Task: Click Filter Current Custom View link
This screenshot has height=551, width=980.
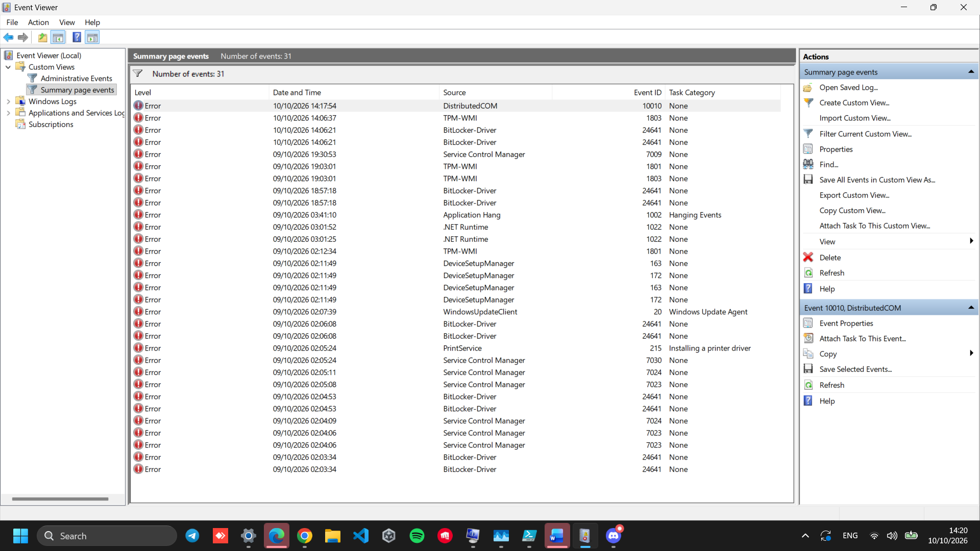Action: 866,134
